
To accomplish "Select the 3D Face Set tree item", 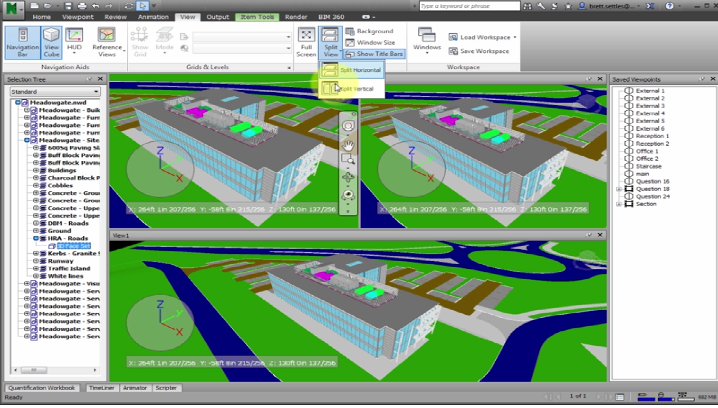I will [73, 246].
